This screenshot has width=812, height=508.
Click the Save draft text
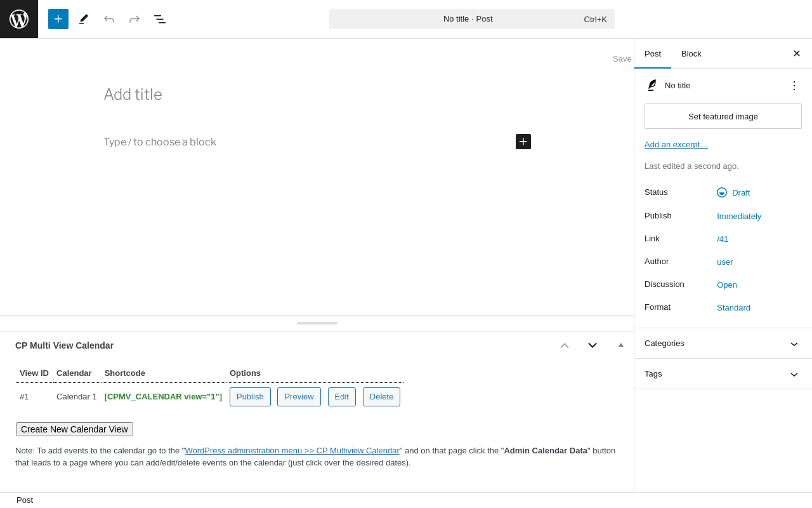click(x=622, y=59)
